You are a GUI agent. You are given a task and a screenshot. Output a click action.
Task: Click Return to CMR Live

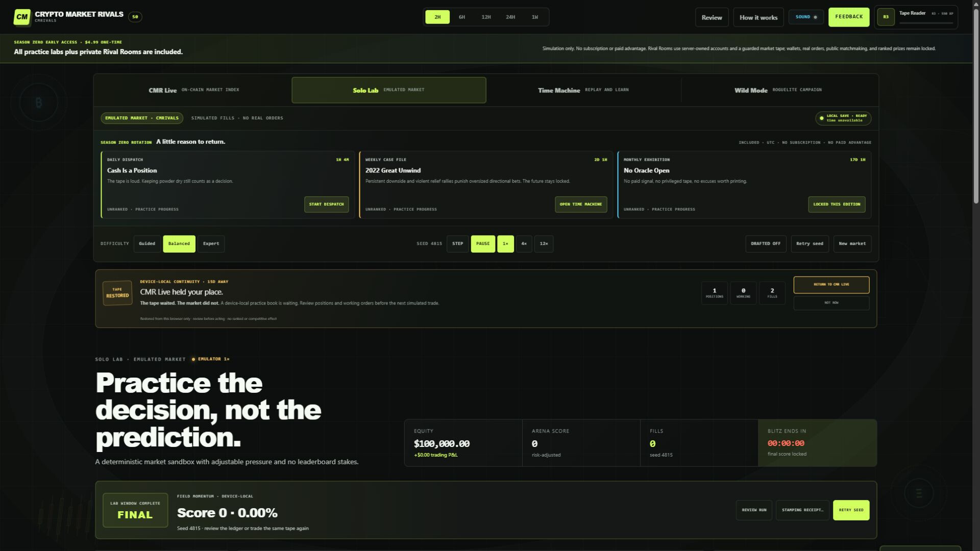[x=831, y=285]
